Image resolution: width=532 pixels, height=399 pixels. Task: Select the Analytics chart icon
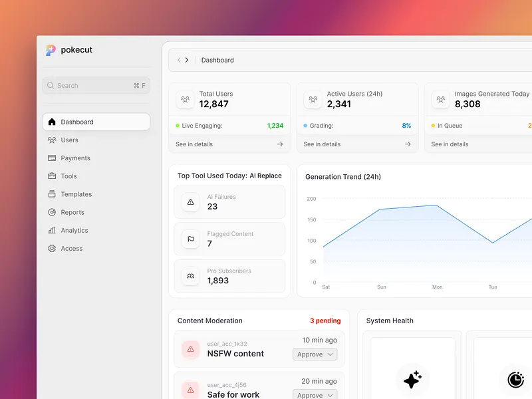point(51,230)
